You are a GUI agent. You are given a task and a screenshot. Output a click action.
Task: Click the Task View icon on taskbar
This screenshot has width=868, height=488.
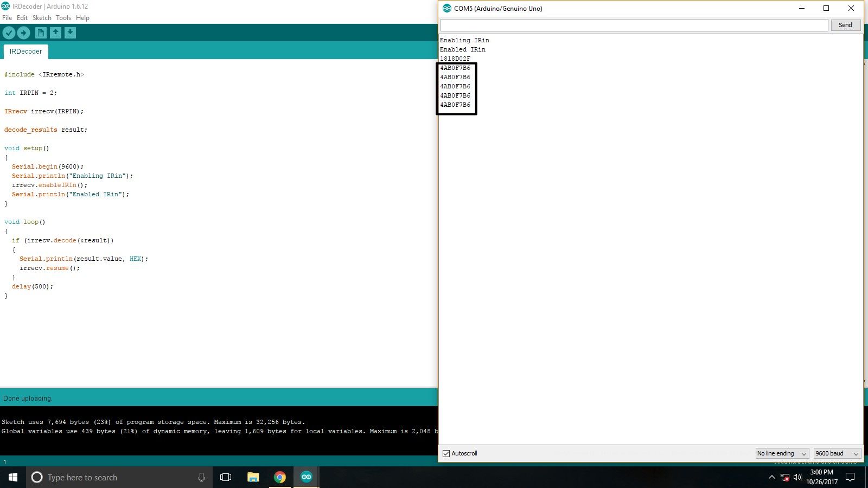[x=226, y=477]
